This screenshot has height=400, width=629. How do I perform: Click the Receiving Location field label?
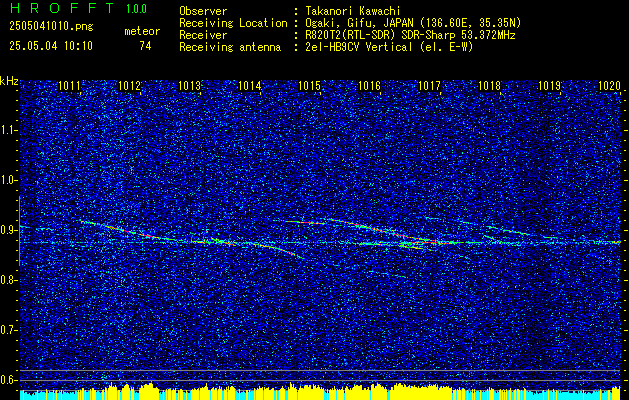(x=233, y=23)
